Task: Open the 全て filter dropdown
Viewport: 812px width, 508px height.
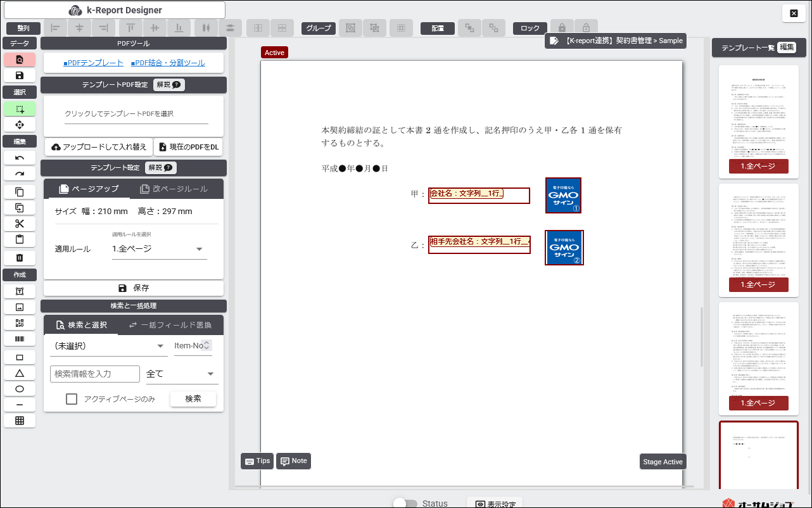Action: point(182,374)
